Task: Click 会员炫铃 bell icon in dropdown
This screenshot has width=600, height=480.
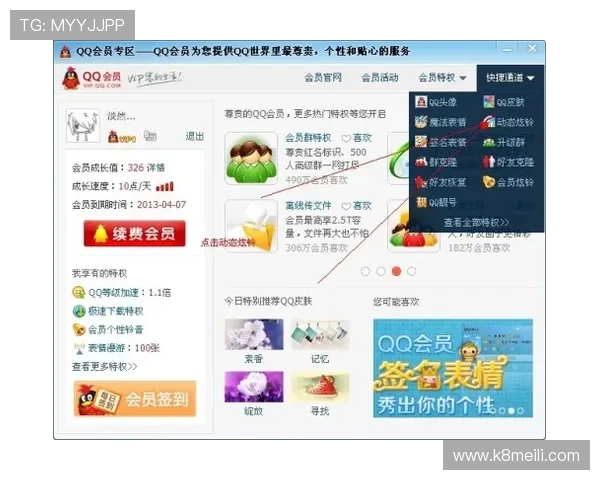Action: tap(489, 182)
